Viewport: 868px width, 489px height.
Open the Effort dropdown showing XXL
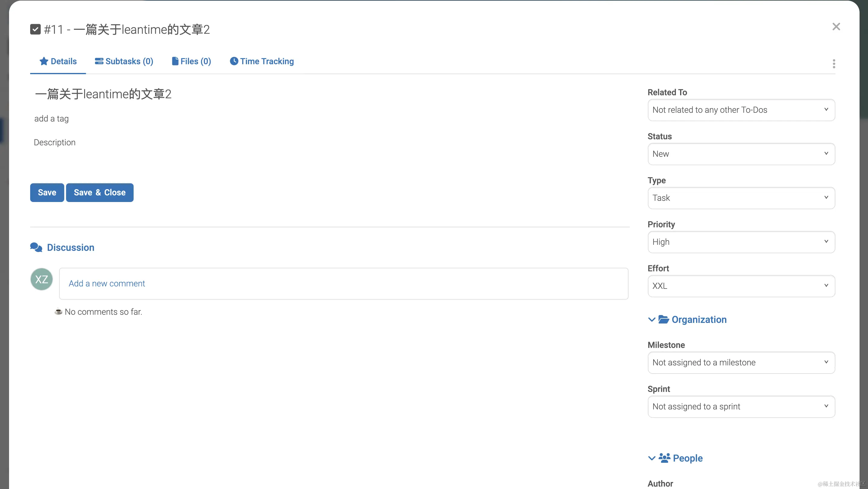click(x=741, y=286)
